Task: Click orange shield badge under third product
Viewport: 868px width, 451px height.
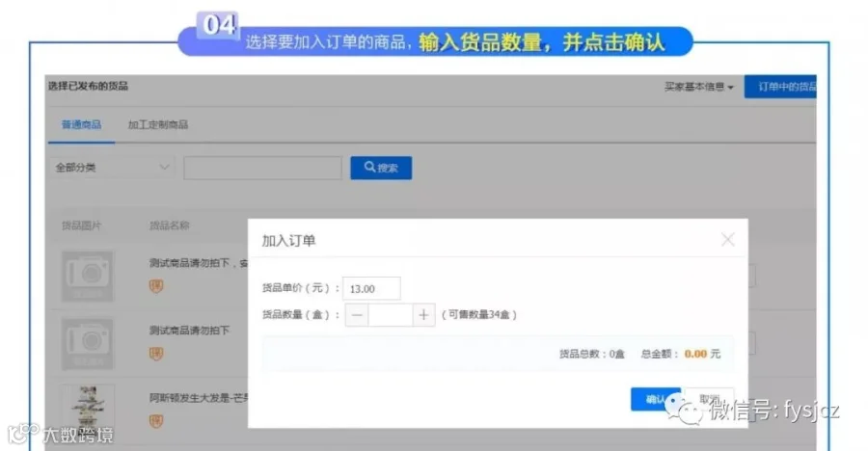Action: point(156,421)
